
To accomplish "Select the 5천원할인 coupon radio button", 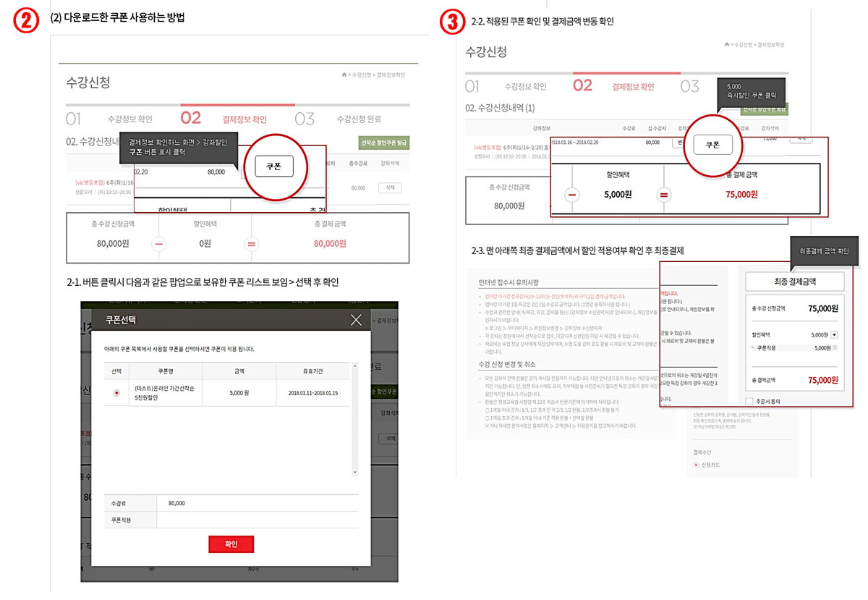I will pyautogui.click(x=116, y=393).
